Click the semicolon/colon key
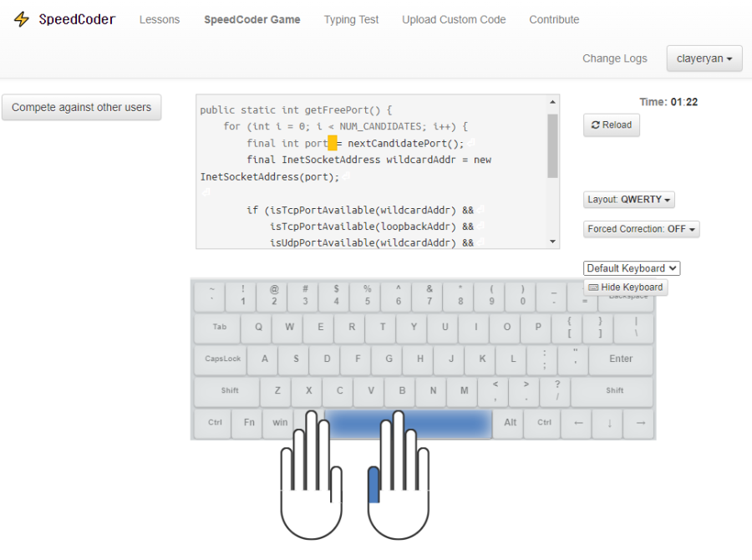This screenshot has height=560, width=752. click(543, 359)
